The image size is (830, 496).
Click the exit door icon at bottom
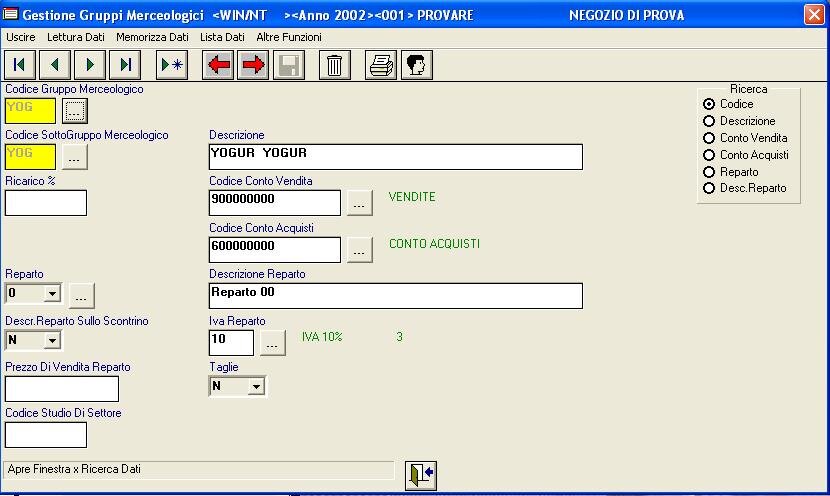(421, 475)
